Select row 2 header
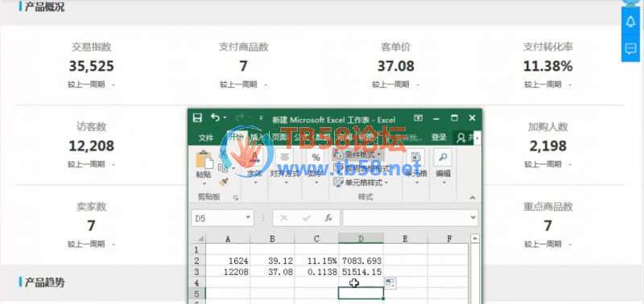The width and height of the screenshot is (644, 304). point(197,261)
